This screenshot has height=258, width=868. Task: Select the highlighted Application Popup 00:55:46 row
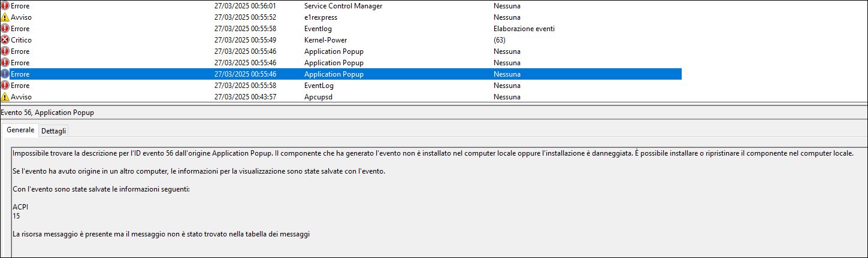pyautogui.click(x=341, y=74)
